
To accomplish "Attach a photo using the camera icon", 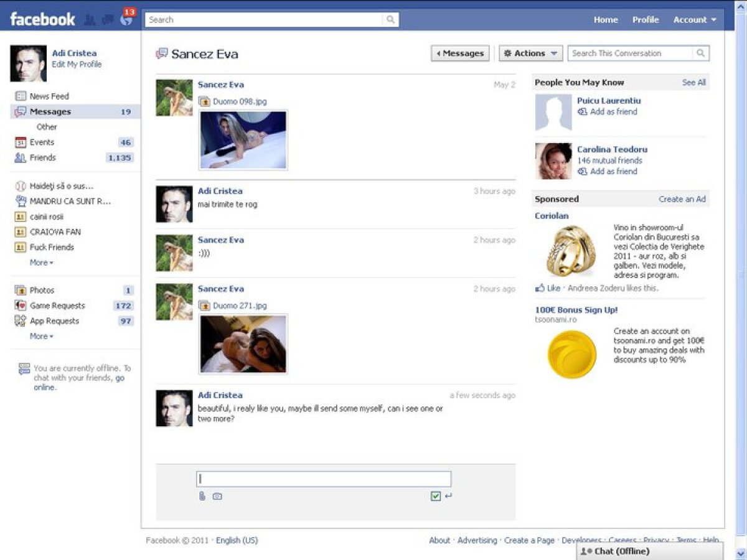I will [x=216, y=496].
